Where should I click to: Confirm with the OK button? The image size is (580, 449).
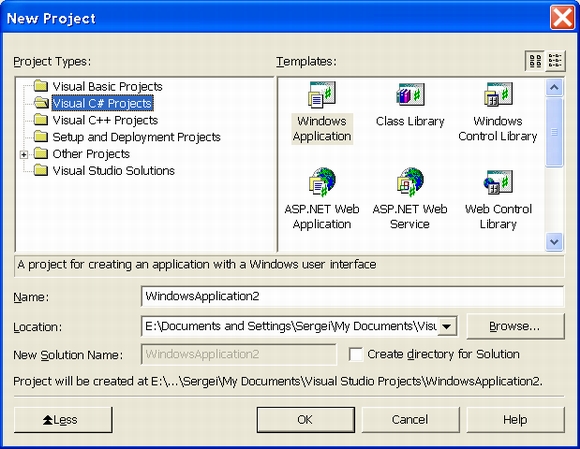tap(306, 420)
